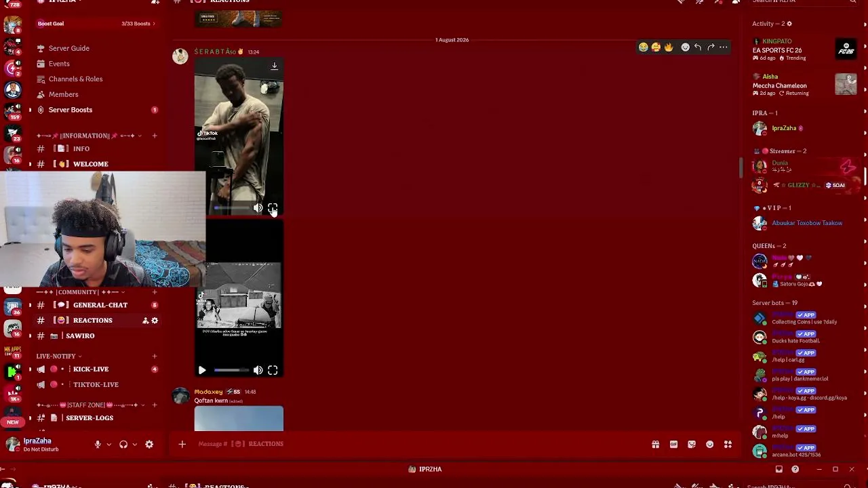Open the SERVER-LOGS channel

tap(90, 418)
